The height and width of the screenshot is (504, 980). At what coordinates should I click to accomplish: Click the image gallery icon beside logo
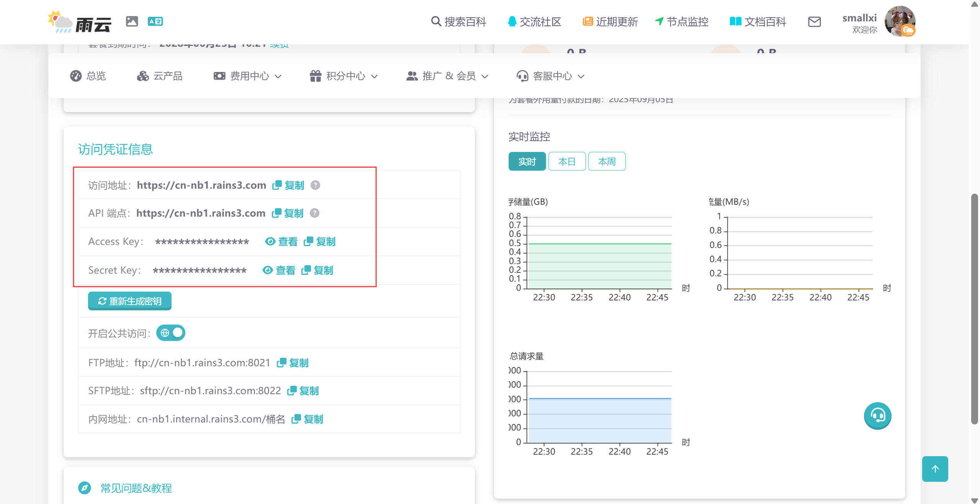(x=132, y=21)
